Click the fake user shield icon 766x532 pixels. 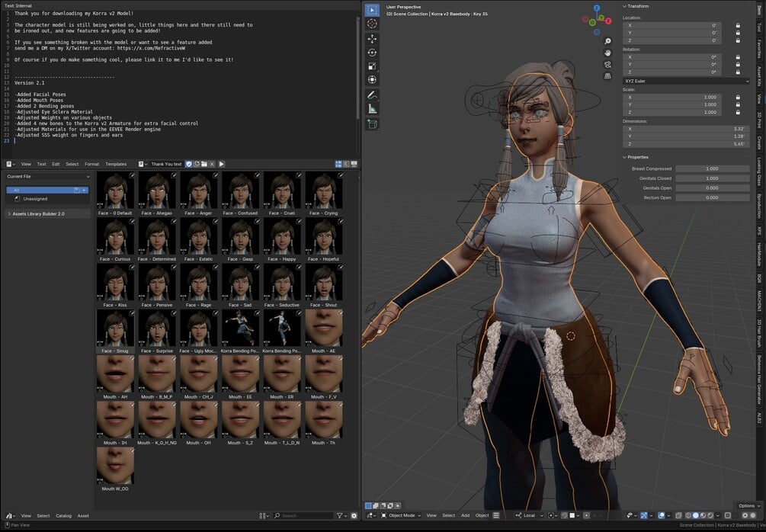[189, 164]
